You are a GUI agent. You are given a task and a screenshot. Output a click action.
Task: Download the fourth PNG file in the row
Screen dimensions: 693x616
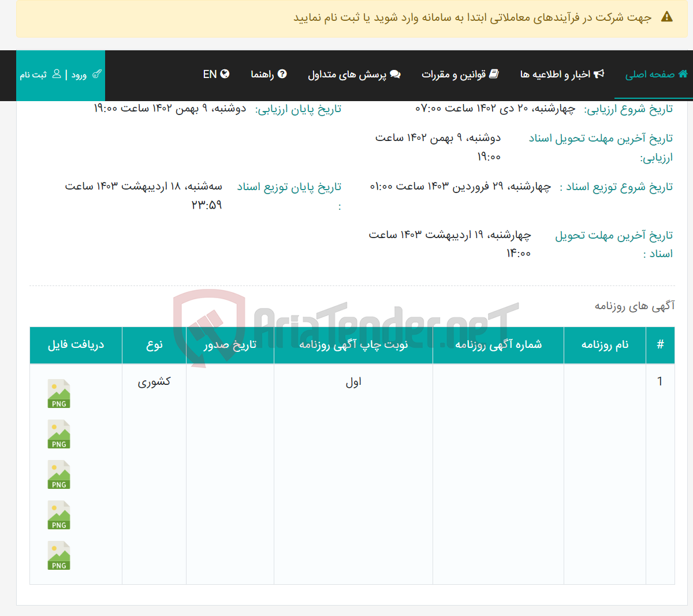59,515
